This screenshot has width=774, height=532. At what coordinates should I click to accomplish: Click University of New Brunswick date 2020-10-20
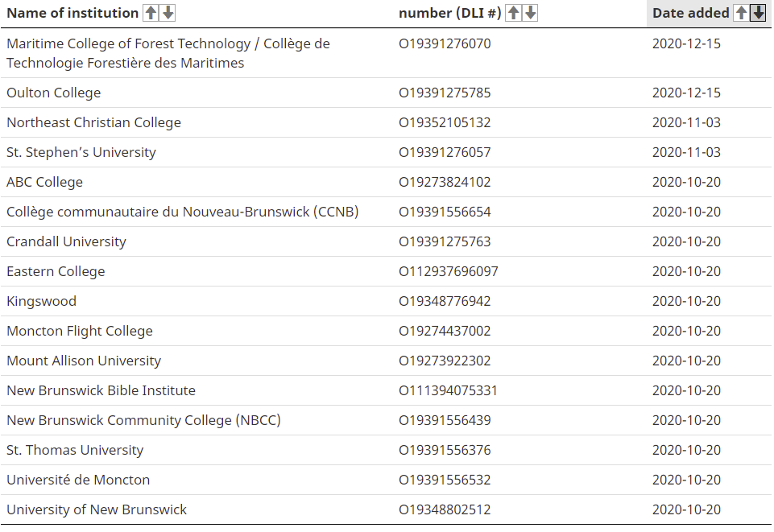(x=687, y=509)
